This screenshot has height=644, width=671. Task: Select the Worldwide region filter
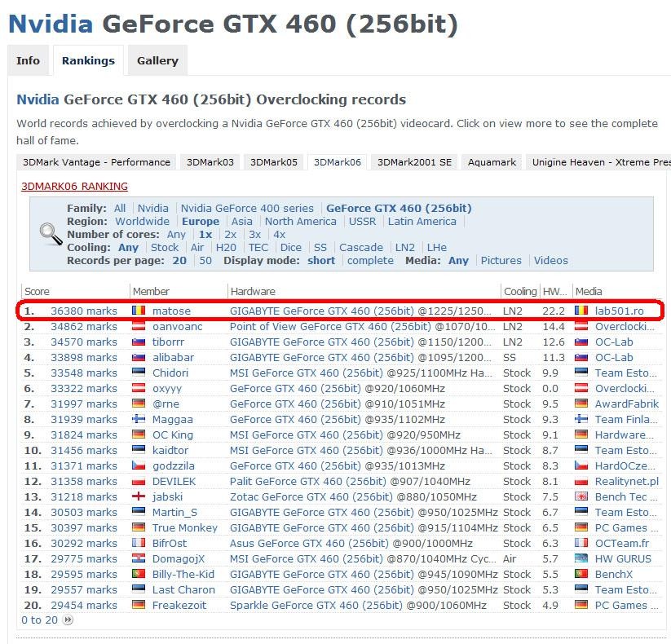click(142, 221)
